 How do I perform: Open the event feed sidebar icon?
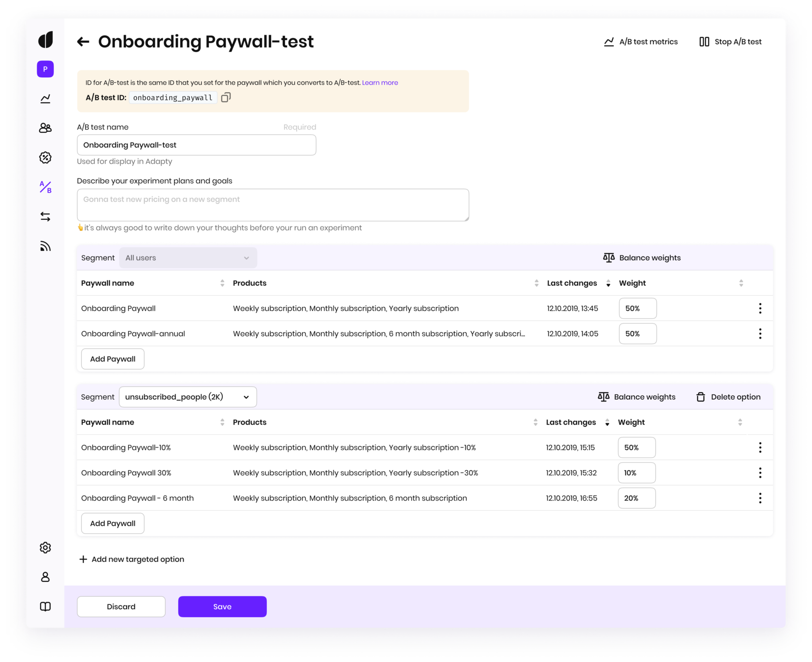pyautogui.click(x=45, y=246)
